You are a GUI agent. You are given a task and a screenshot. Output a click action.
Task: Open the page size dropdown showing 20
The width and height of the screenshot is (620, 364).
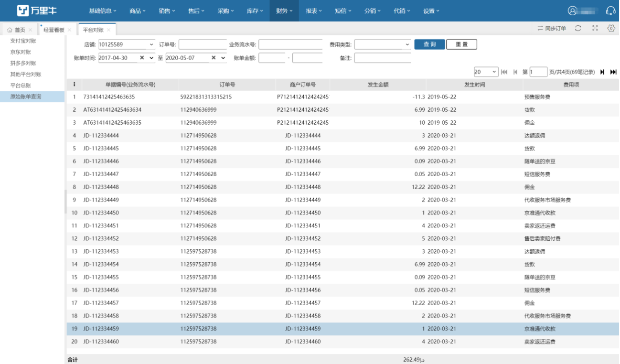click(x=486, y=72)
